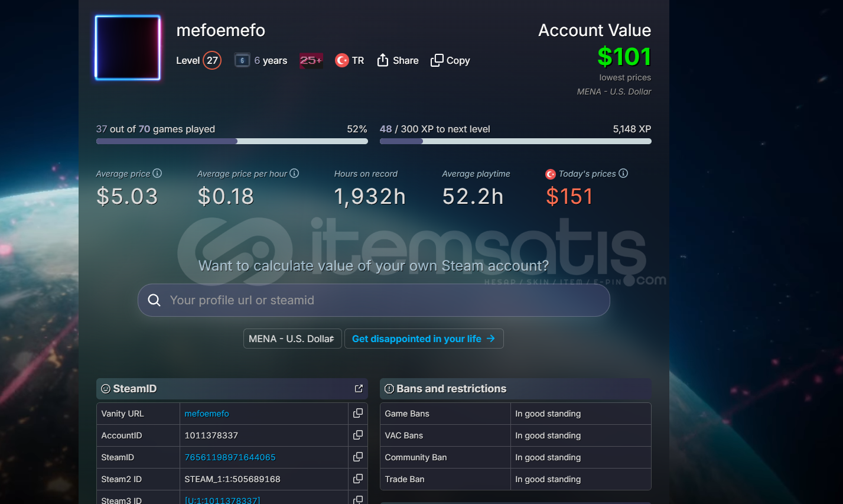This screenshot has height=504, width=843.
Task: Click the VAC Bans row status
Action: tap(548, 435)
